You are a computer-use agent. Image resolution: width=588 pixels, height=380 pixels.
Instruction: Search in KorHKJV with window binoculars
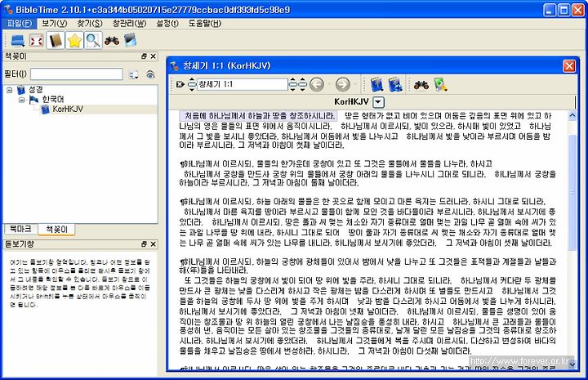click(x=421, y=85)
